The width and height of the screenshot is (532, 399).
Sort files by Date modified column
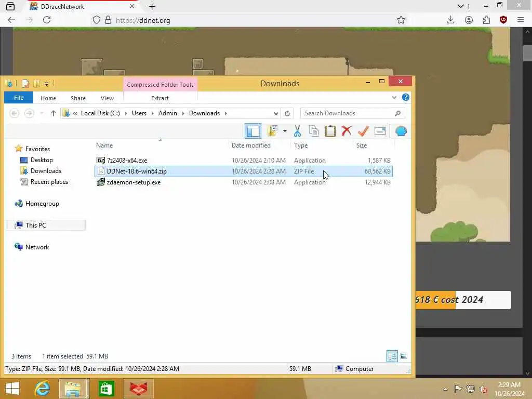(x=251, y=145)
